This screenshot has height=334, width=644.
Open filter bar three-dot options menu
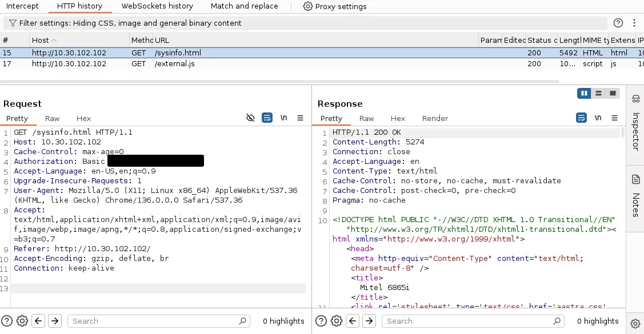pyautogui.click(x=634, y=23)
